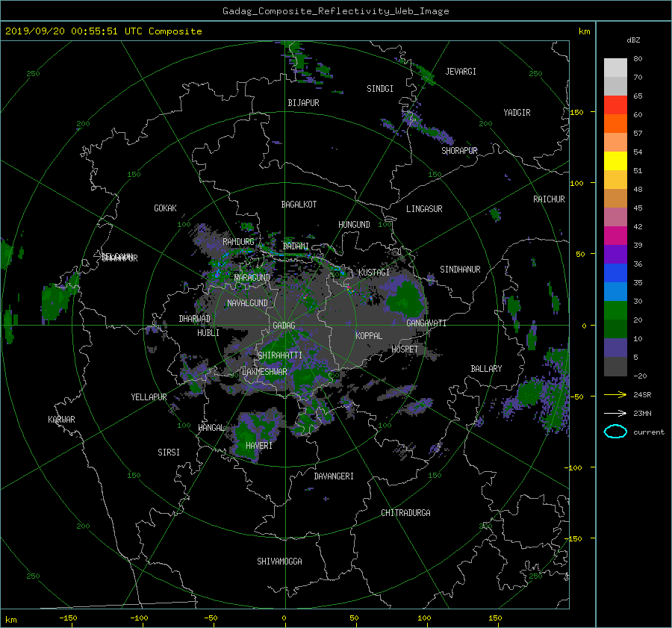Viewport: 672px width, 628px height.
Task: Click the SIRSI city label
Action: click(x=169, y=453)
